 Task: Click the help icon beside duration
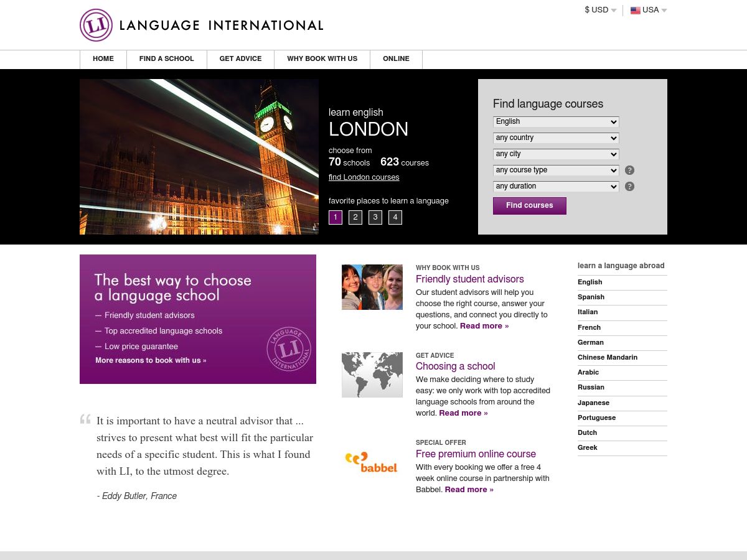pyautogui.click(x=629, y=187)
